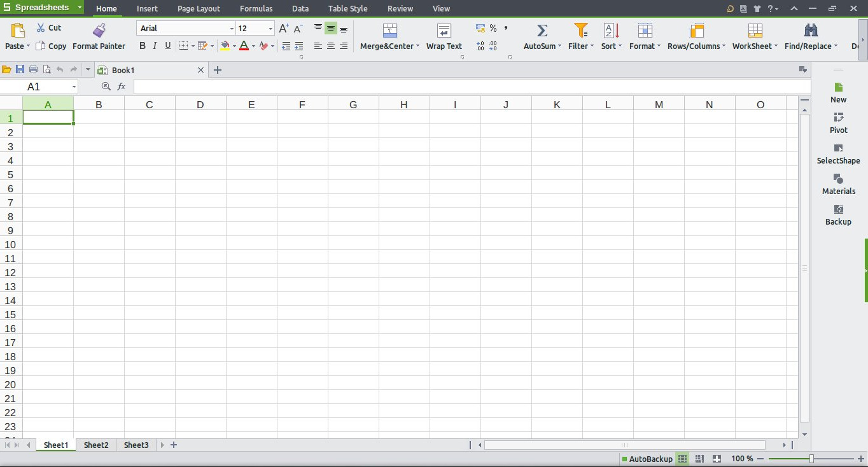The height and width of the screenshot is (467, 868).
Task: Add a new sheet with the plus button
Action: coord(174,445)
